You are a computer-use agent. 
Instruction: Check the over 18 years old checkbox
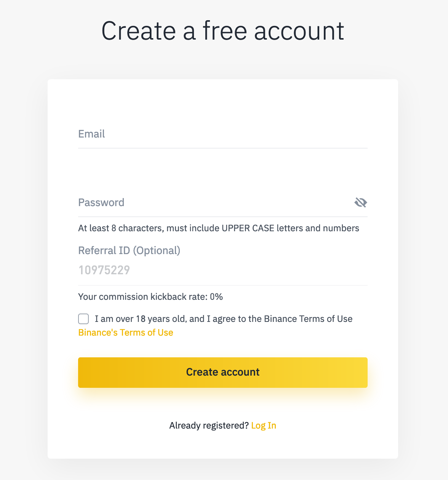click(x=83, y=319)
